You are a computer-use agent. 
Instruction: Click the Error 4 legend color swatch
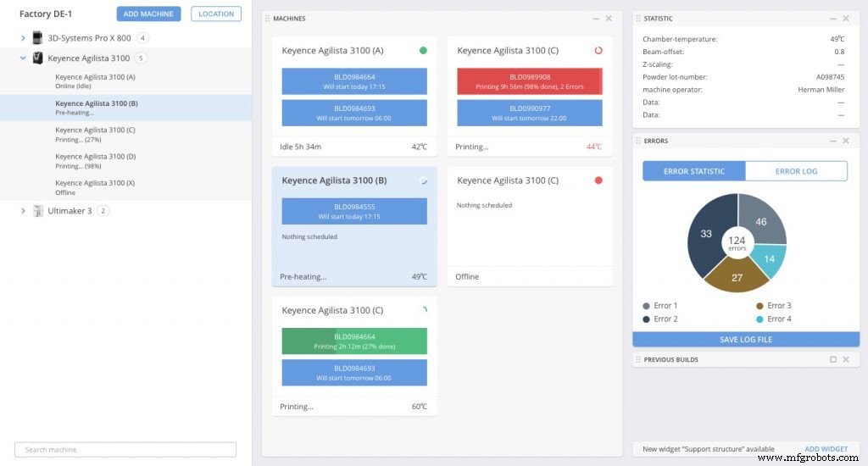(x=759, y=319)
